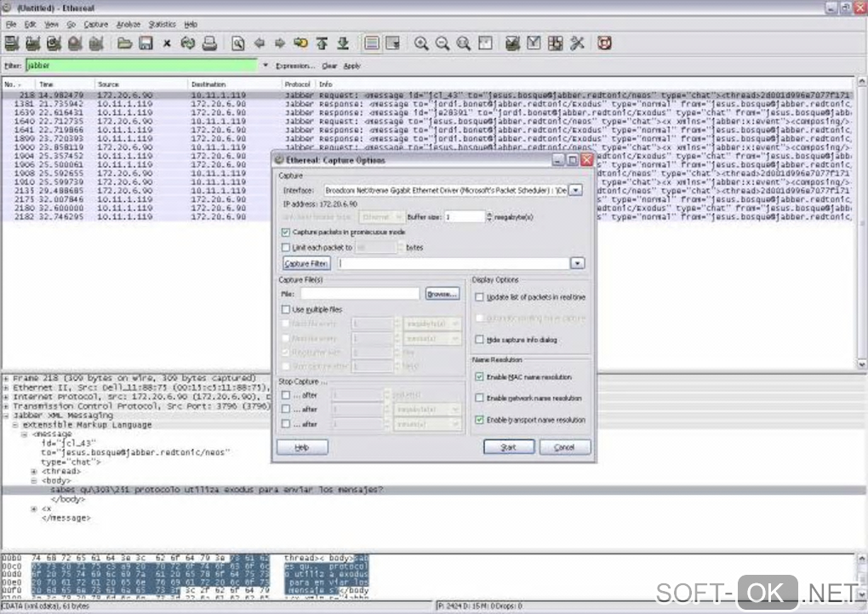The width and height of the screenshot is (868, 614).
Task: Click the go back arrow icon
Action: click(259, 43)
